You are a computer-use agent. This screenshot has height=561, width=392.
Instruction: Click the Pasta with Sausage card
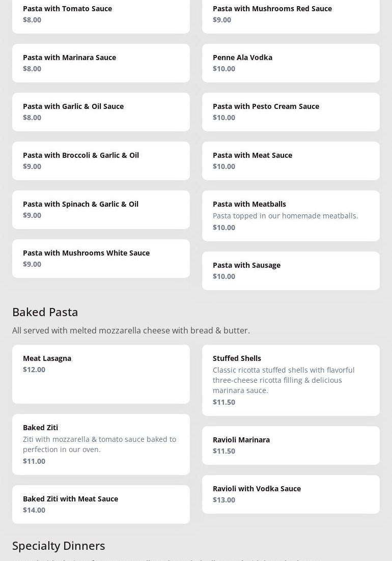coord(291,271)
